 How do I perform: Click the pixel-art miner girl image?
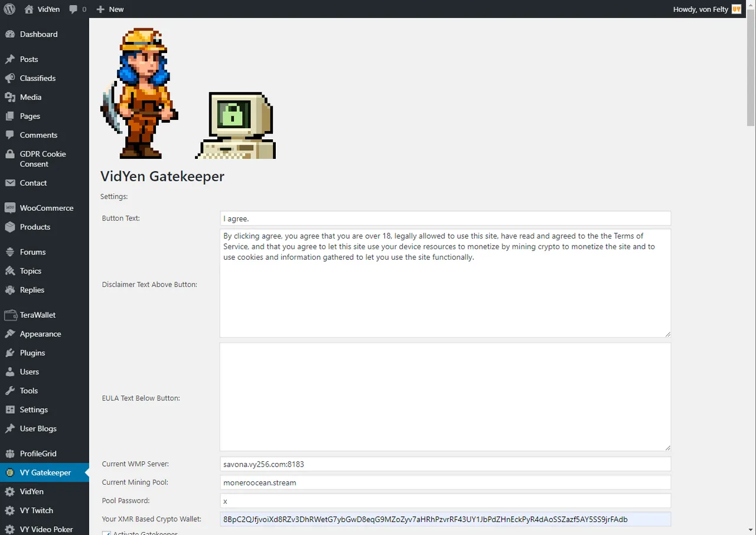[140, 93]
